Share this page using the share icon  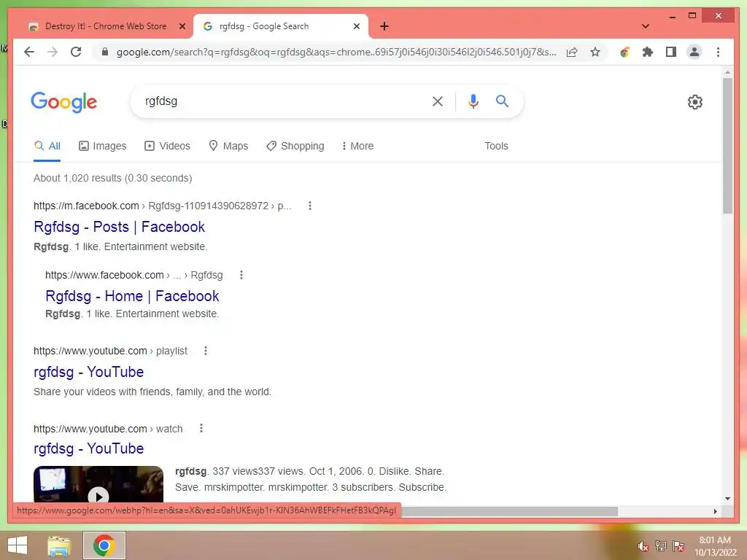pos(572,52)
